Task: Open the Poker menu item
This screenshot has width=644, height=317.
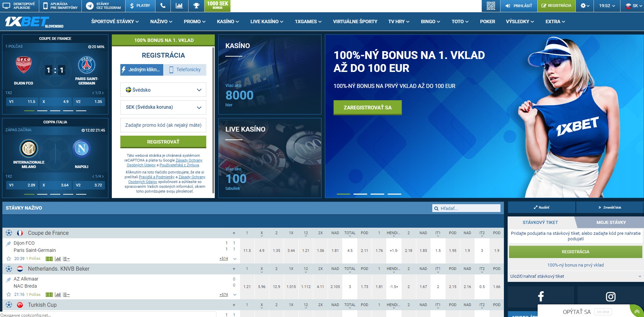Action: pyautogui.click(x=488, y=21)
